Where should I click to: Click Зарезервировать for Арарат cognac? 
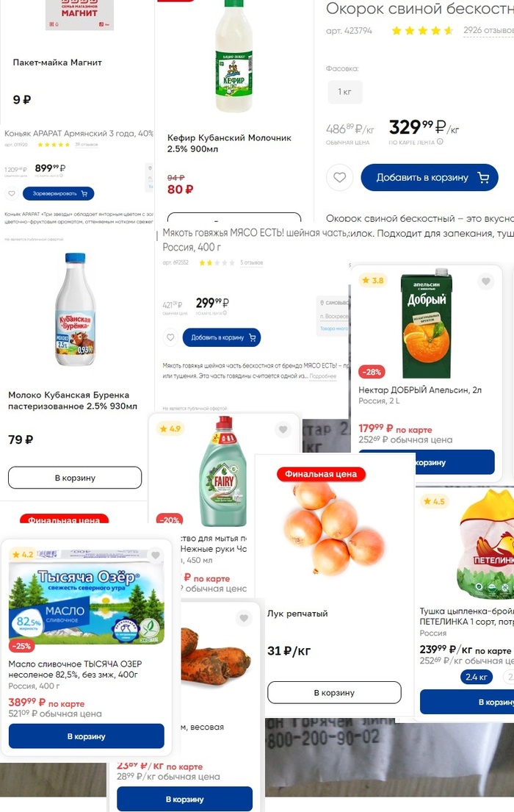pos(59,194)
